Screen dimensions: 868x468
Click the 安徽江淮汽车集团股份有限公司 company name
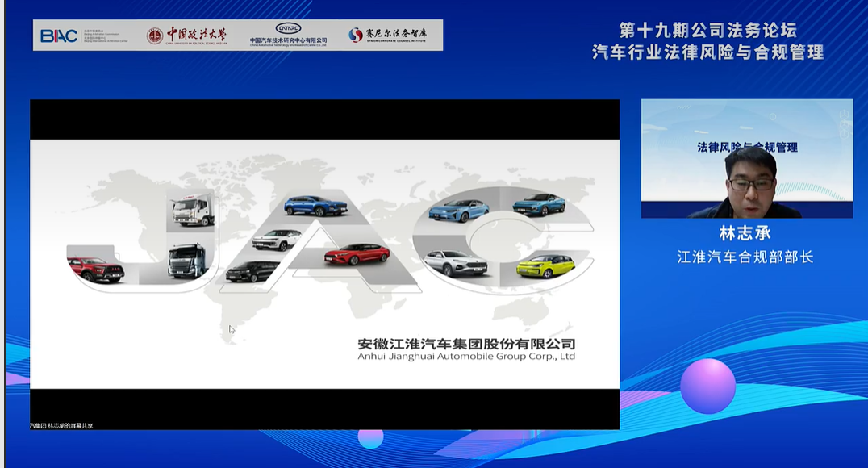(x=466, y=343)
